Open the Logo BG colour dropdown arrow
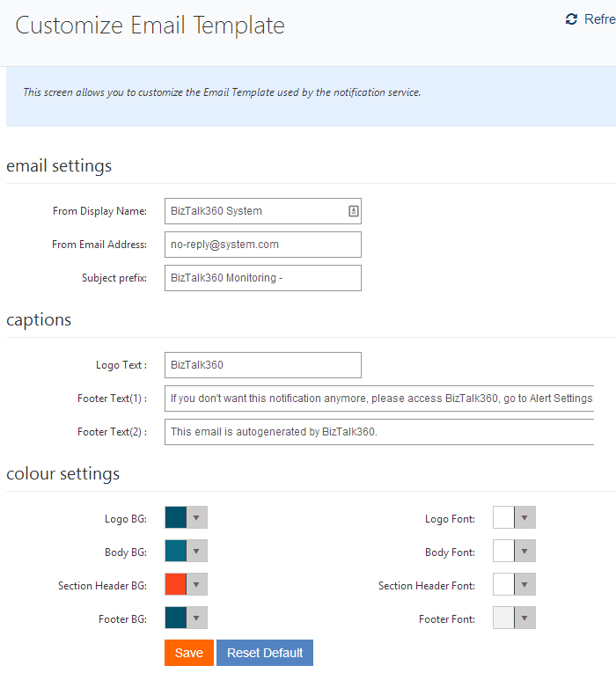The height and width of the screenshot is (673, 616). pyautogui.click(x=196, y=518)
